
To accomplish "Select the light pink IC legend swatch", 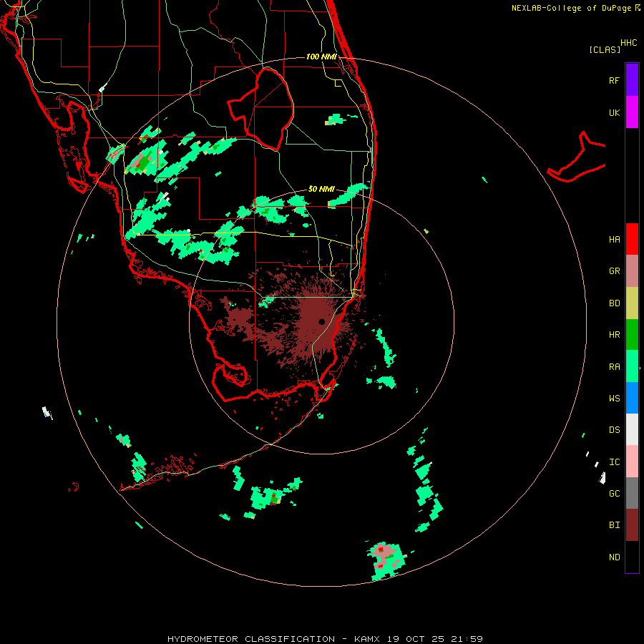I will pos(632,462).
